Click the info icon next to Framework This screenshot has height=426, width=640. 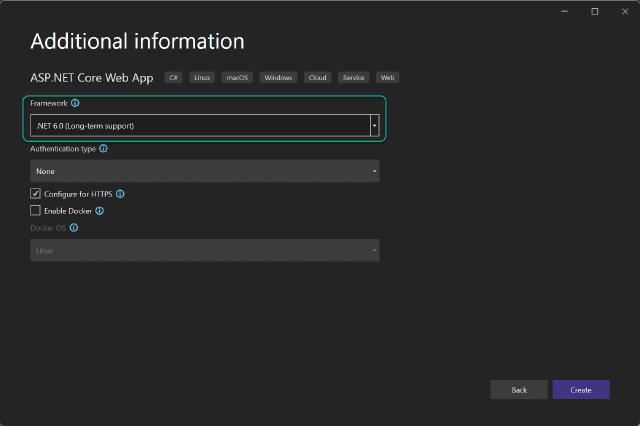[76, 103]
